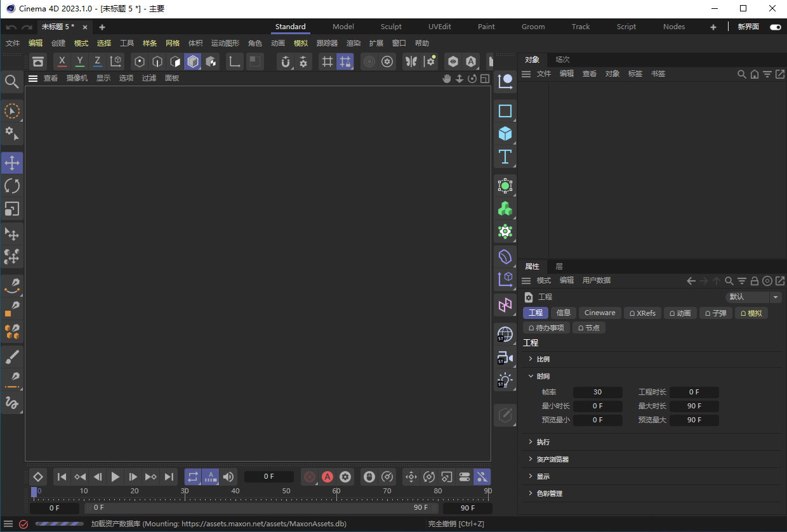Toggle Y axis lock

79,62
